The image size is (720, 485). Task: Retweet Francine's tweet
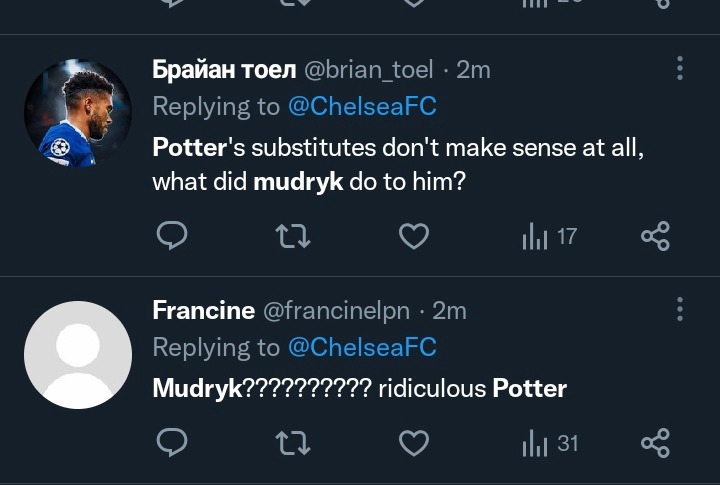point(293,442)
